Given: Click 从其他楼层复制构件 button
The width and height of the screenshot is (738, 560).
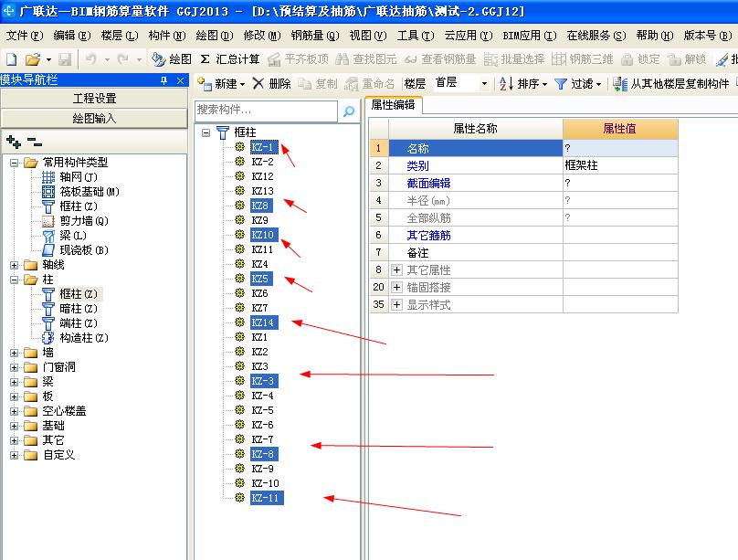Looking at the screenshot, I should click(x=670, y=84).
